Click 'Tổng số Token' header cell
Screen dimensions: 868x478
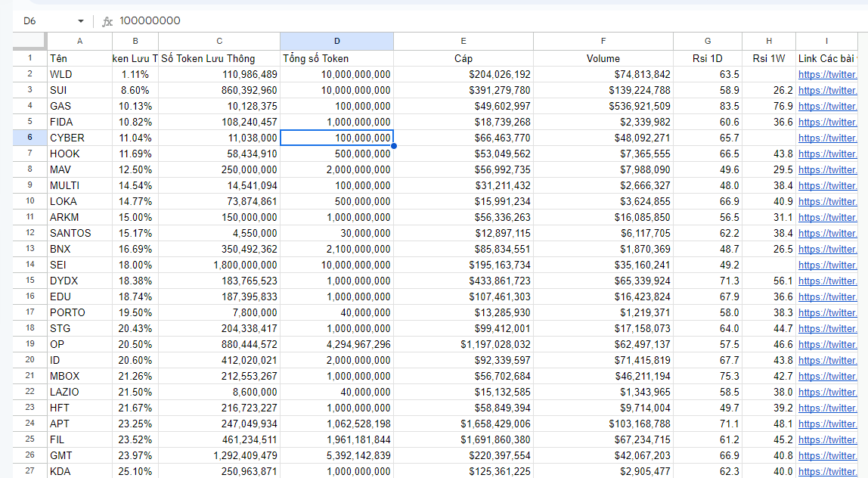(337, 59)
